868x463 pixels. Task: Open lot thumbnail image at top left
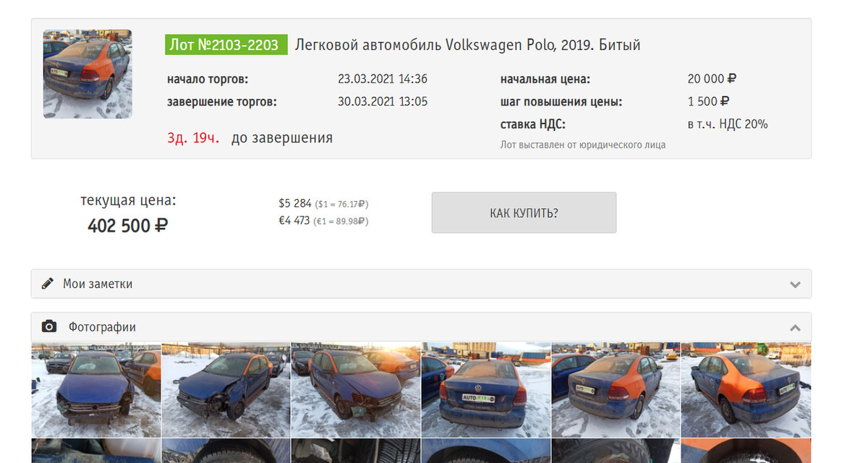pyautogui.click(x=88, y=74)
